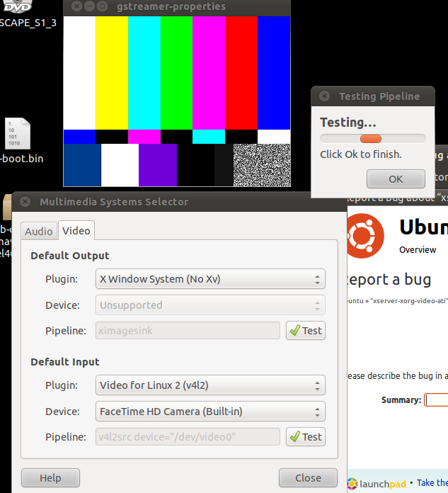Viewport: 448px width, 493px height.
Task: Focus the Summary input field
Action: click(436, 400)
